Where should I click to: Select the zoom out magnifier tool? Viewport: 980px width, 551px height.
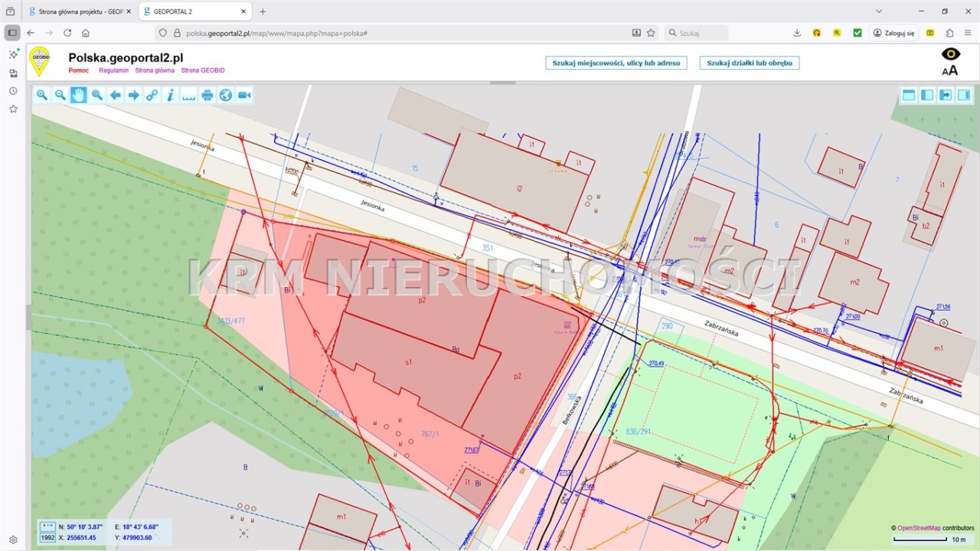coord(60,95)
